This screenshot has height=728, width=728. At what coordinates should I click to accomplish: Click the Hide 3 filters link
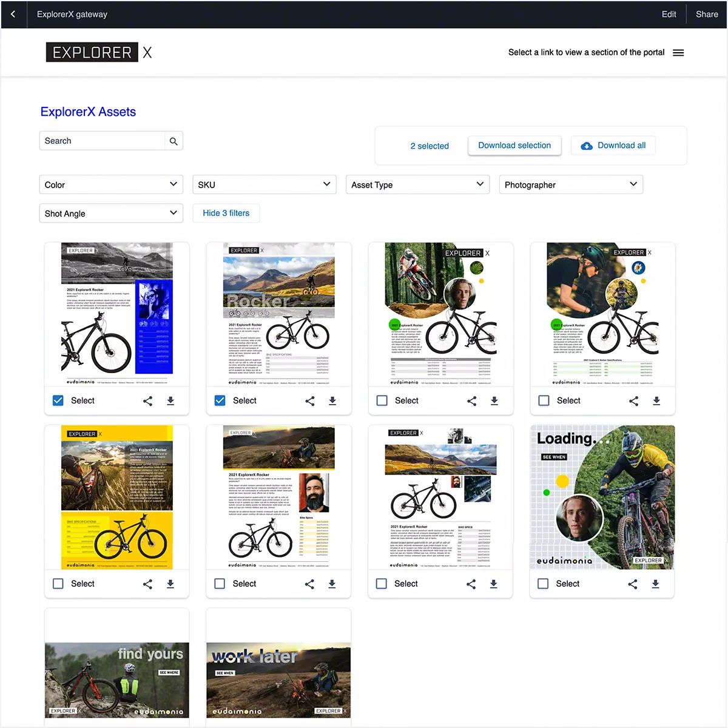point(226,213)
